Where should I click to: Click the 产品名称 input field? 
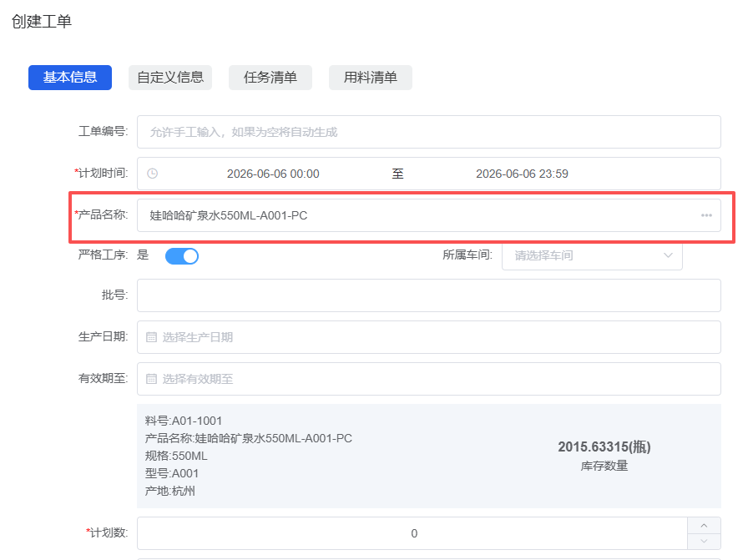[x=429, y=215]
